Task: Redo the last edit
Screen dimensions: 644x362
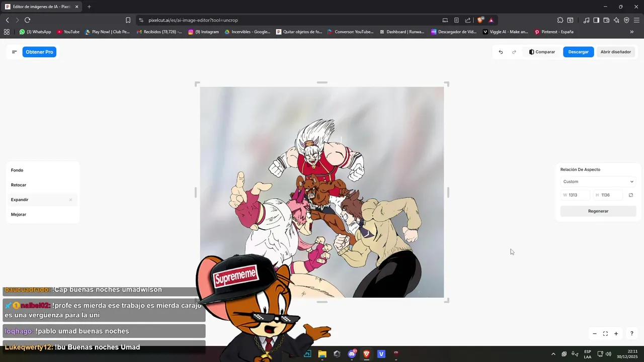Action: 514,52
